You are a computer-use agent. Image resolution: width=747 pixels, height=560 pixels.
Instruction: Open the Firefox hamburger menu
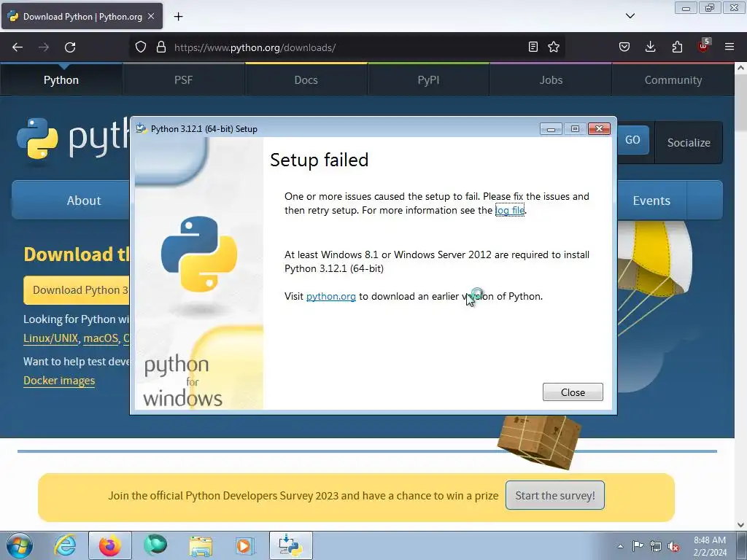coord(729,47)
